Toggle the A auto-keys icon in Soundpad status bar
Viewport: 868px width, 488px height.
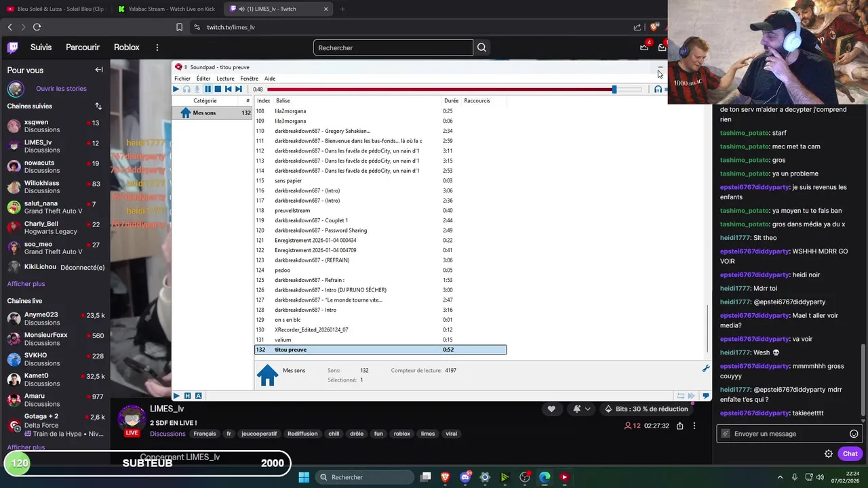pyautogui.click(x=198, y=396)
